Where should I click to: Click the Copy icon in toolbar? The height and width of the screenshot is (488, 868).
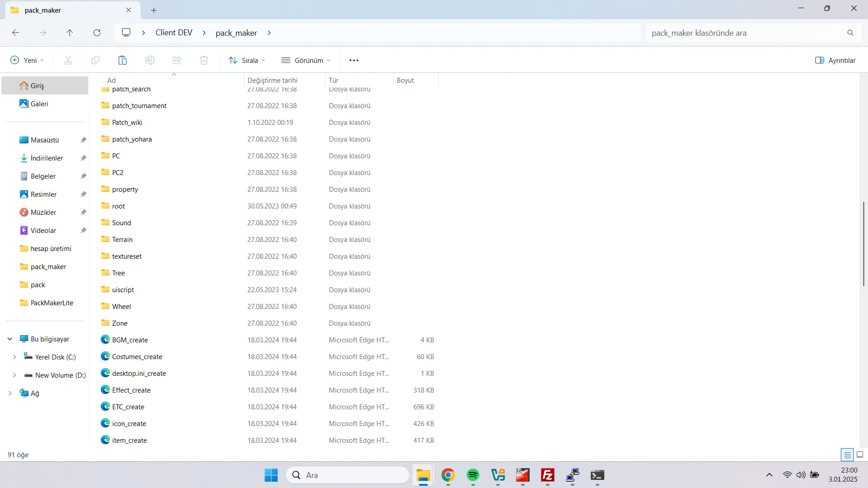coord(95,60)
